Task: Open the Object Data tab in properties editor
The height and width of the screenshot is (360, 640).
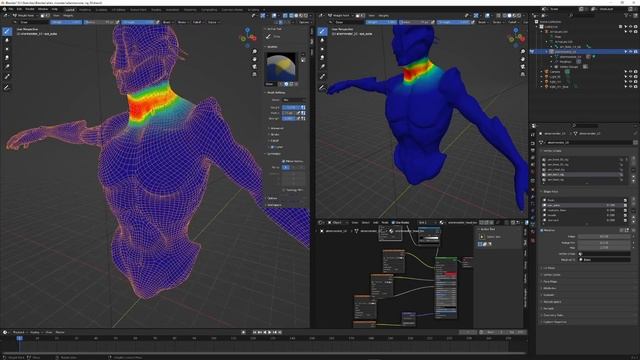Action: (533, 225)
